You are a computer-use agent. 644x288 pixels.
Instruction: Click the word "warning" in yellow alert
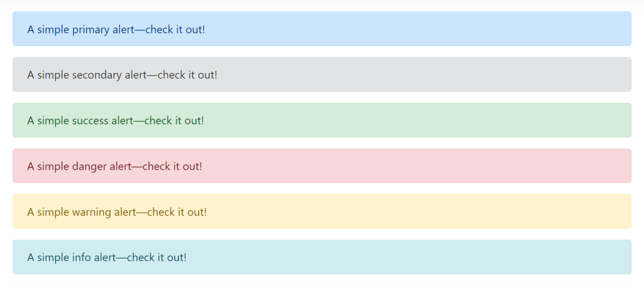click(x=91, y=213)
